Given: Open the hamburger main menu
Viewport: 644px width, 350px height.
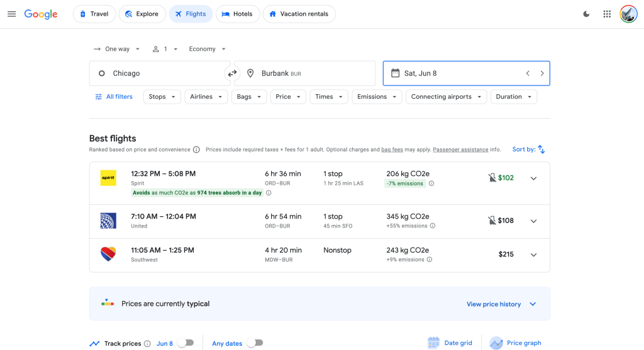Looking at the screenshot, I should point(11,14).
